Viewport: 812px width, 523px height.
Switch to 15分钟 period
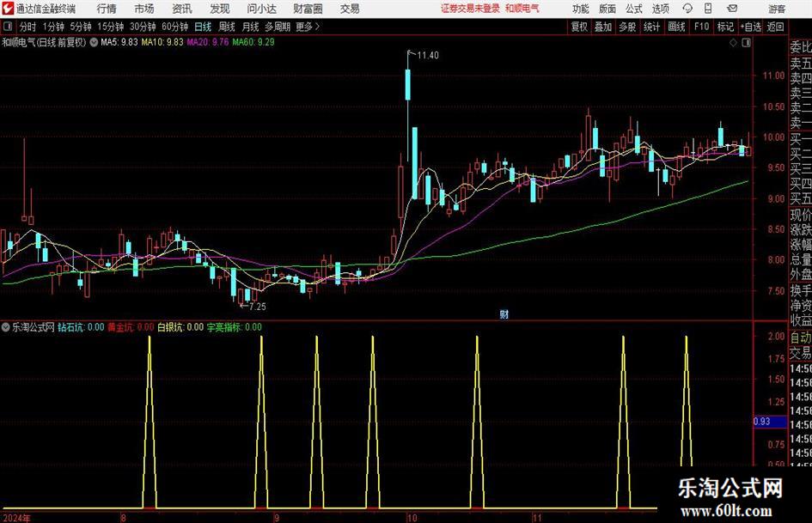coord(111,27)
